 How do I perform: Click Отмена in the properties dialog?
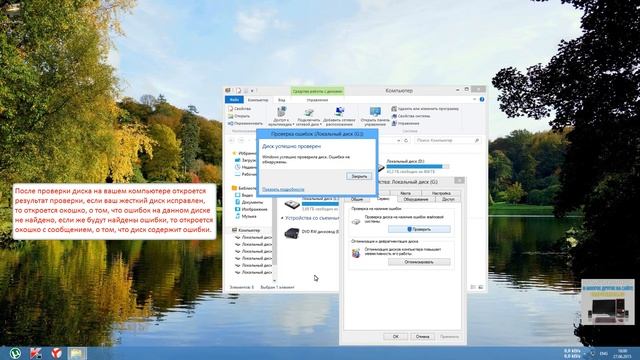[422, 337]
